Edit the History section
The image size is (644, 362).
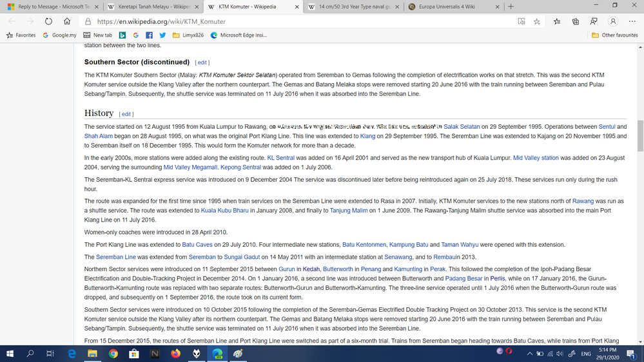click(x=126, y=114)
